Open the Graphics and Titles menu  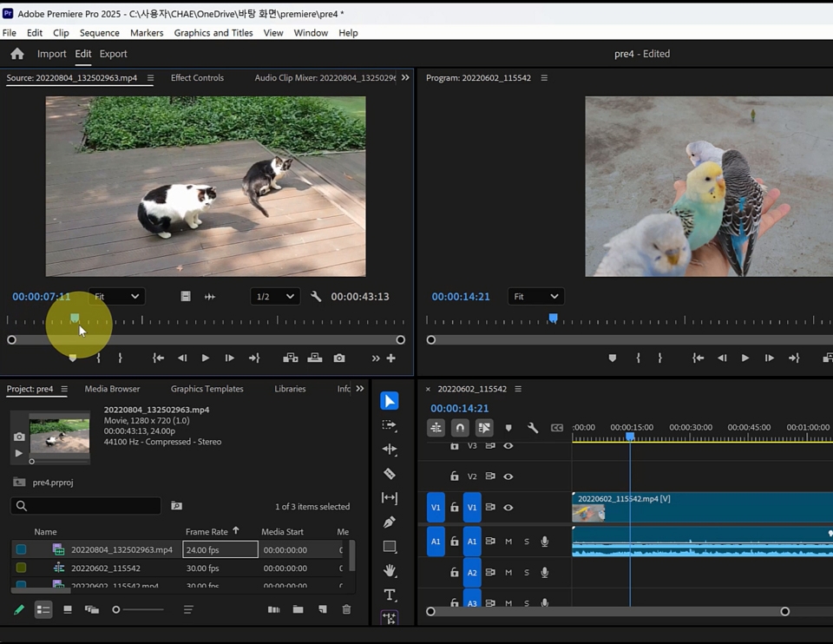click(213, 33)
